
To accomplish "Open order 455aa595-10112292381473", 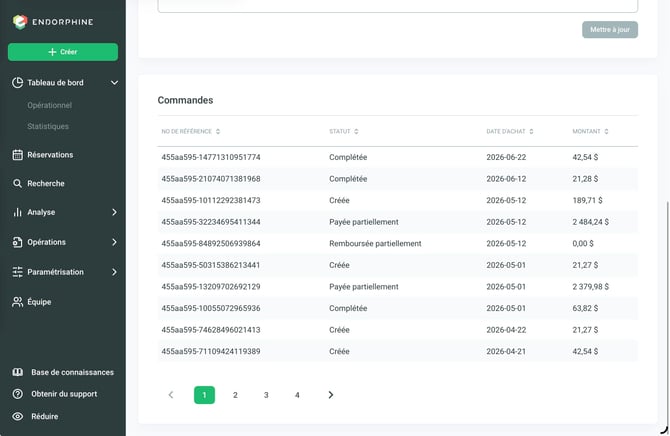I will click(x=211, y=200).
